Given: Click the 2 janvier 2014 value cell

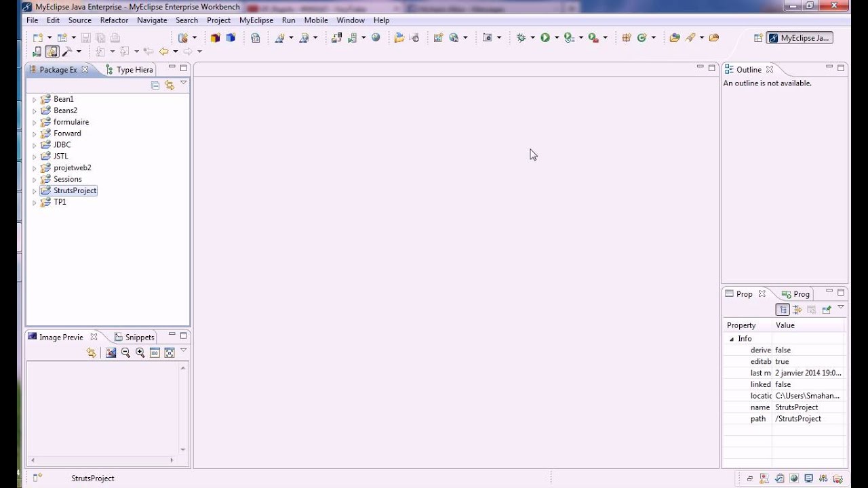Looking at the screenshot, I should [x=808, y=373].
